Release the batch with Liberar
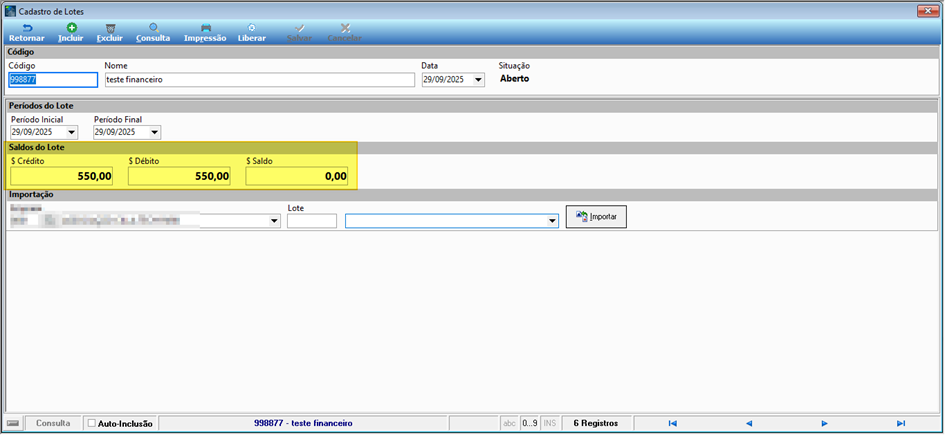The image size is (945, 435). point(251,33)
